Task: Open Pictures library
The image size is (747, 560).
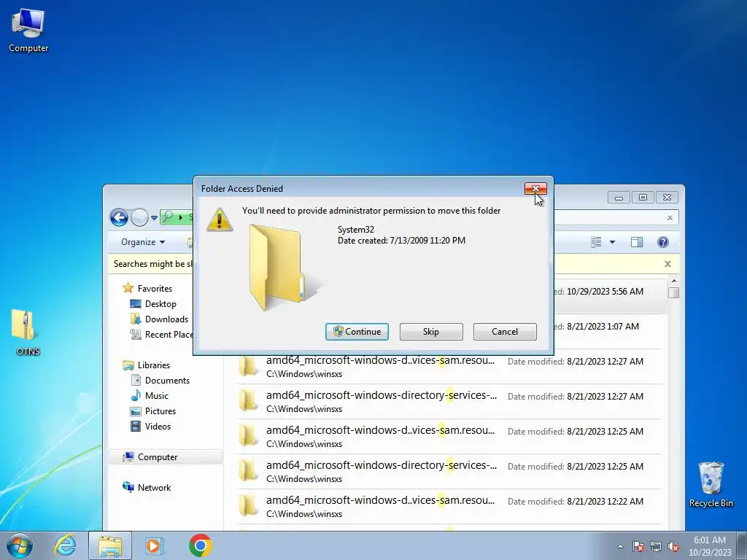Action: pos(160,411)
